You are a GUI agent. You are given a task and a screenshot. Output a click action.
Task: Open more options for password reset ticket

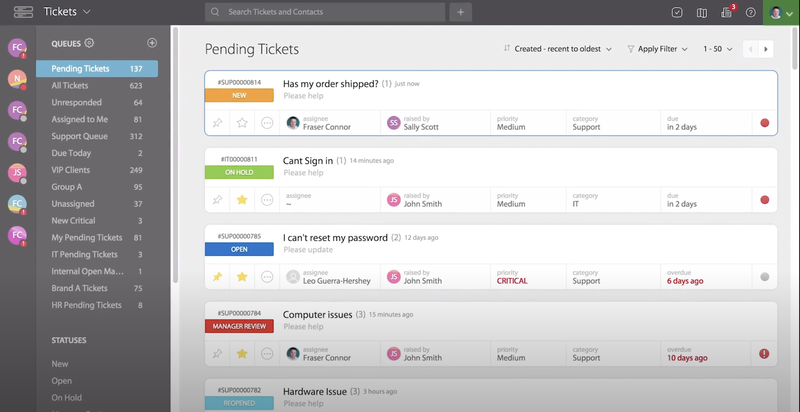[x=267, y=277]
